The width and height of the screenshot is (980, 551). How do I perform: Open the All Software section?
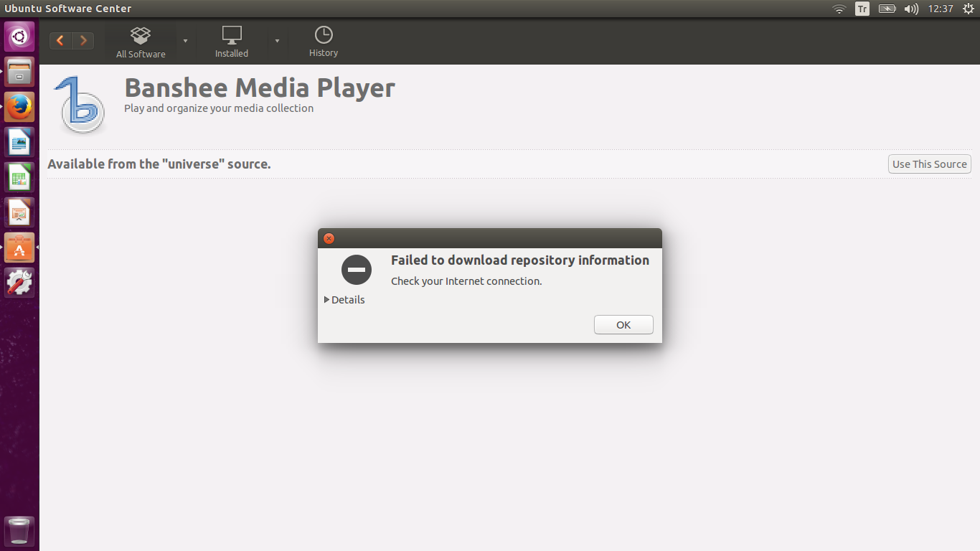tap(141, 42)
